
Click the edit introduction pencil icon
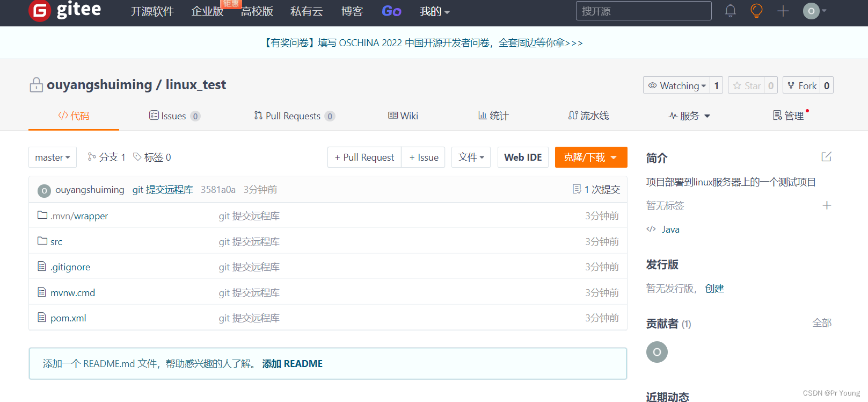coord(826,157)
